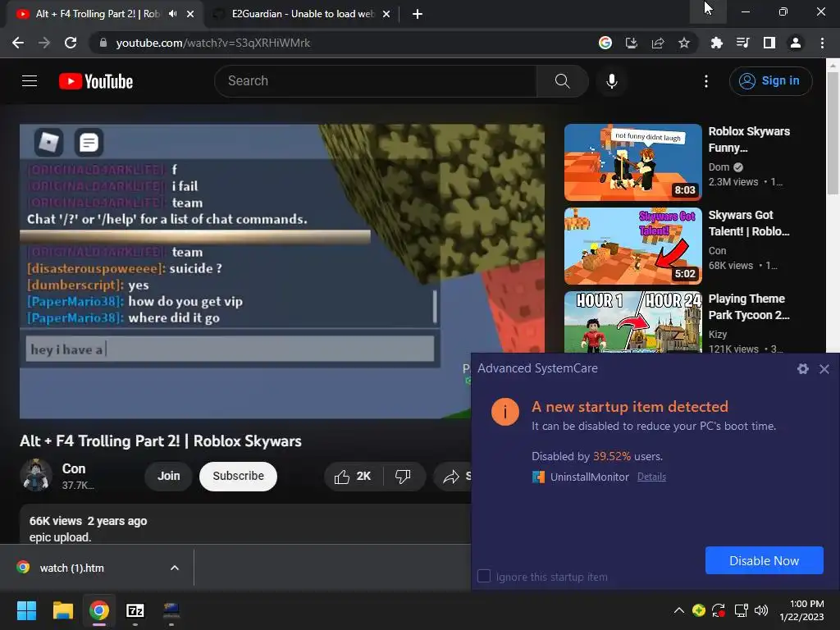The height and width of the screenshot is (630, 840).
Task: Click the Roblox logo icon in the video
Action: [x=48, y=142]
